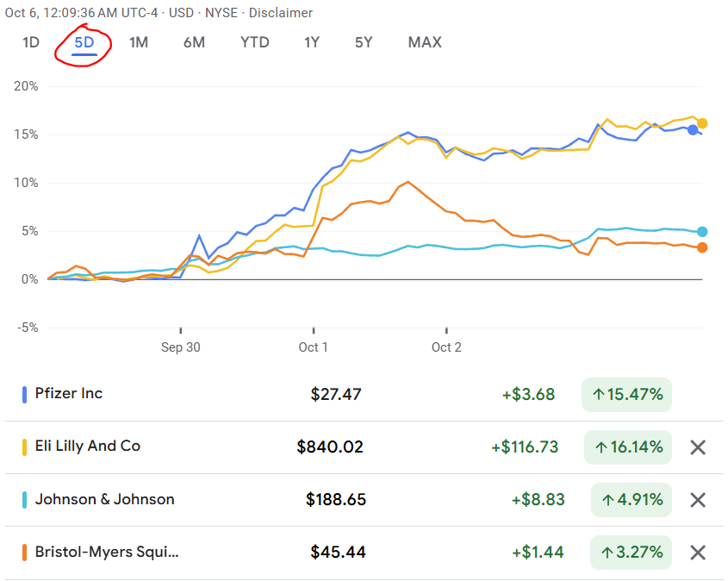Remove Johnson & Johnson using its X icon
The width and height of the screenshot is (728, 581).
coord(698,500)
